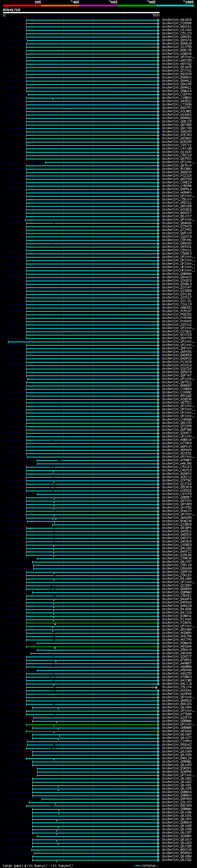This screenshot has height=868, width=197.
Task: Select the UniRef100_B6Q757 label
Action: click(x=177, y=108)
